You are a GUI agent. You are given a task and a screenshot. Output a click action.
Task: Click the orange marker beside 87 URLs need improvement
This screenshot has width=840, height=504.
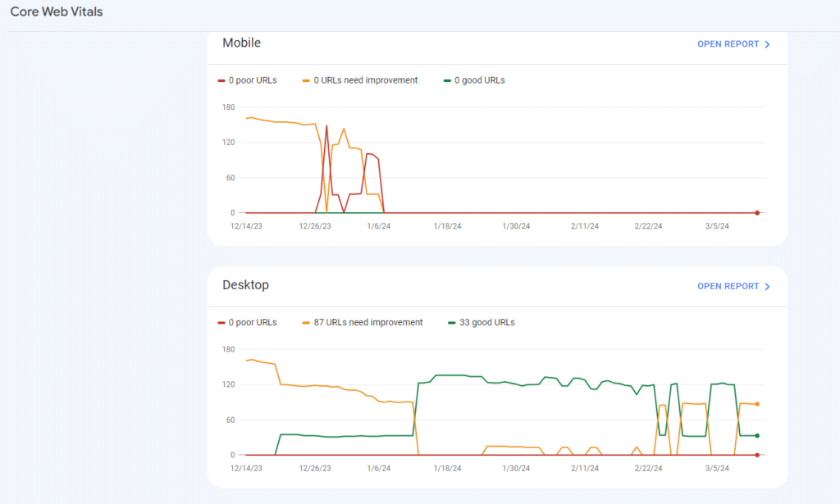(x=304, y=322)
